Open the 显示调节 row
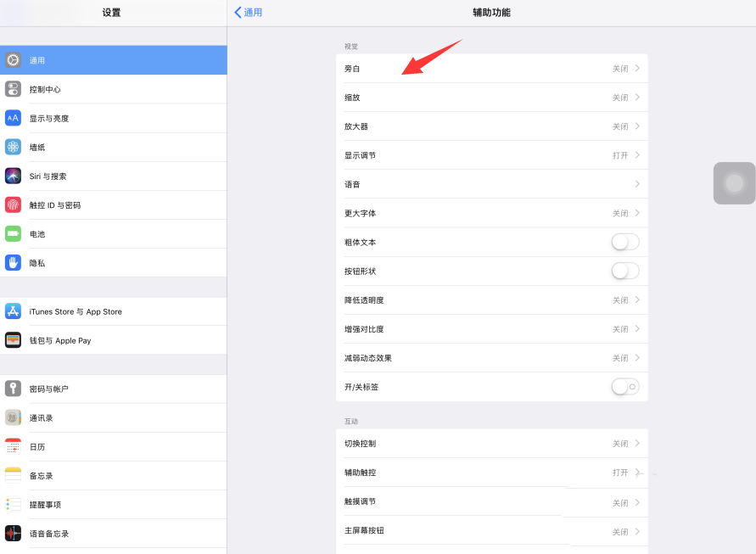756x554 pixels. pos(492,155)
